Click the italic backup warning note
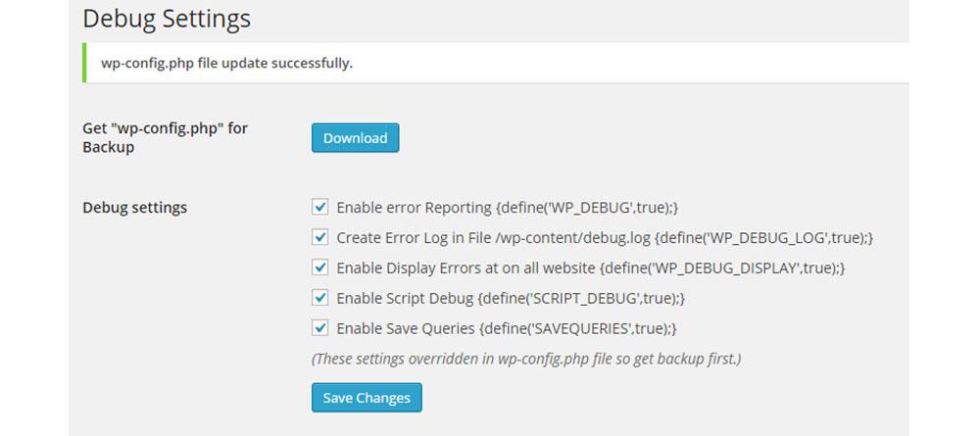The image size is (980, 436). 526,360
